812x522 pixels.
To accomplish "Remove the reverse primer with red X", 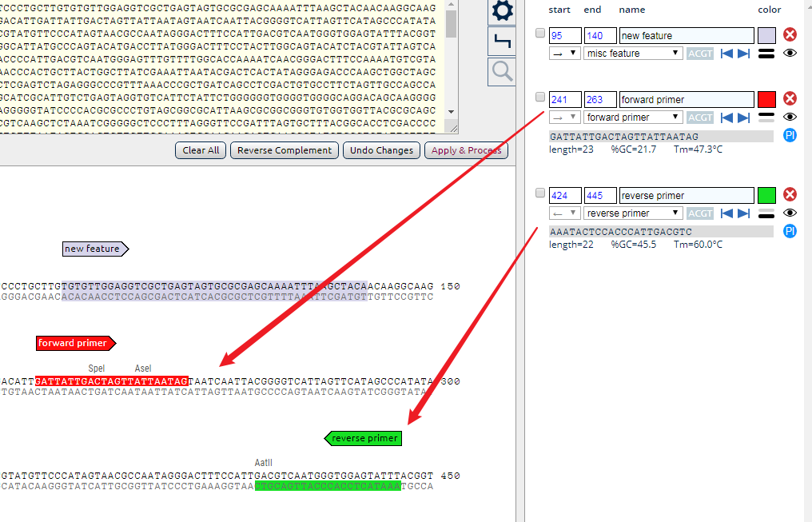I will pos(790,195).
